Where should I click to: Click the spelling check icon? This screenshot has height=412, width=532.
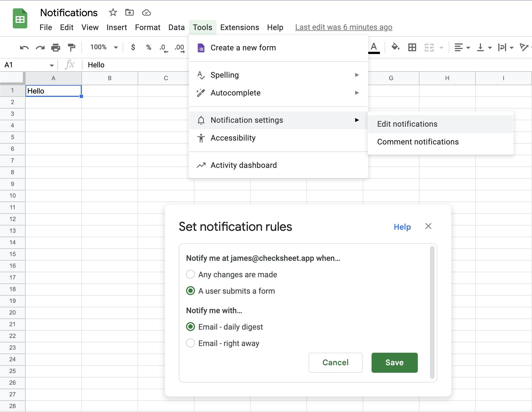(x=201, y=75)
